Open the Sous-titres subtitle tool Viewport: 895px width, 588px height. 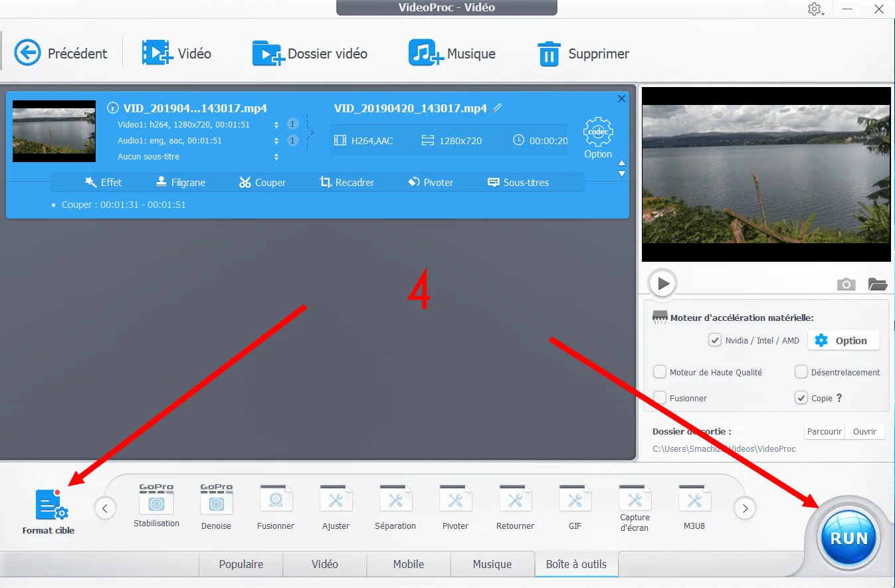pyautogui.click(x=518, y=182)
